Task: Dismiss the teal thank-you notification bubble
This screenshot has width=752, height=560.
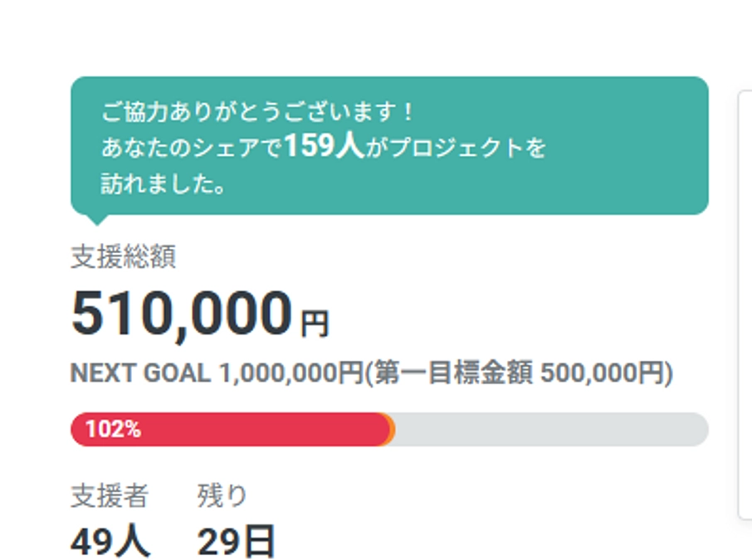Action: tap(388, 145)
